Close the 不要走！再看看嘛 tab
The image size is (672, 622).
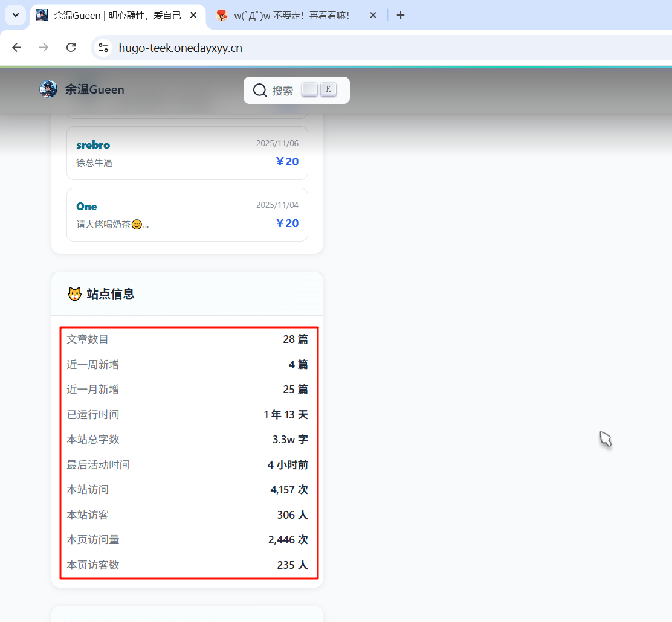coord(373,15)
